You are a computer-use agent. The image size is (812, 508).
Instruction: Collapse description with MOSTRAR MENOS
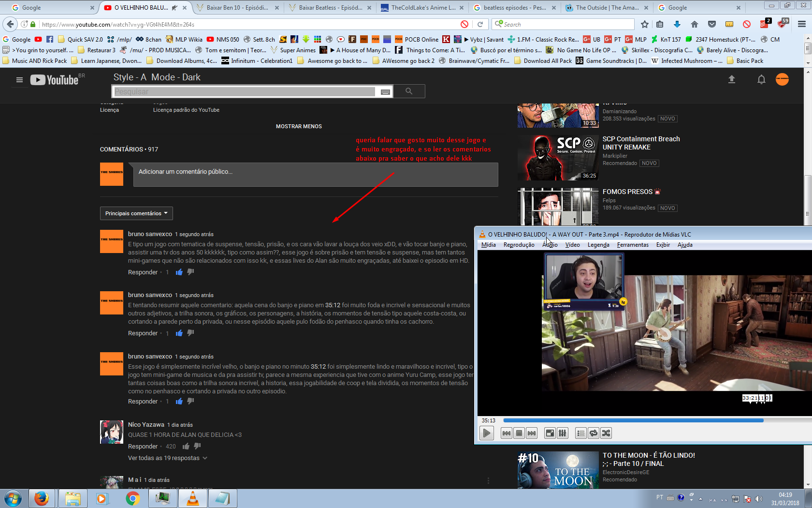tap(299, 126)
